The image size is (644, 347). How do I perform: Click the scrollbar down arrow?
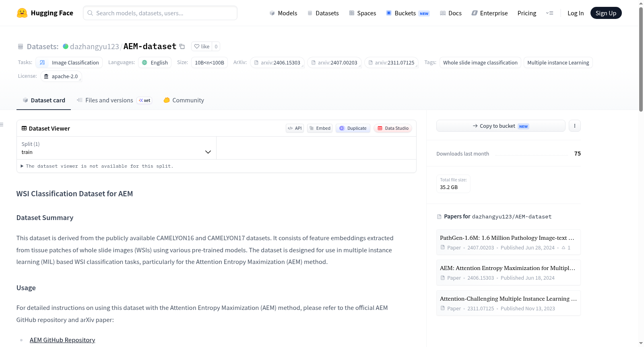point(641,343)
